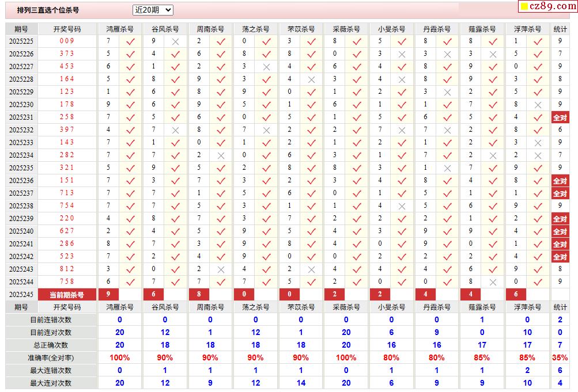Click the 全对 badge in row 2025231

[x=560, y=117]
